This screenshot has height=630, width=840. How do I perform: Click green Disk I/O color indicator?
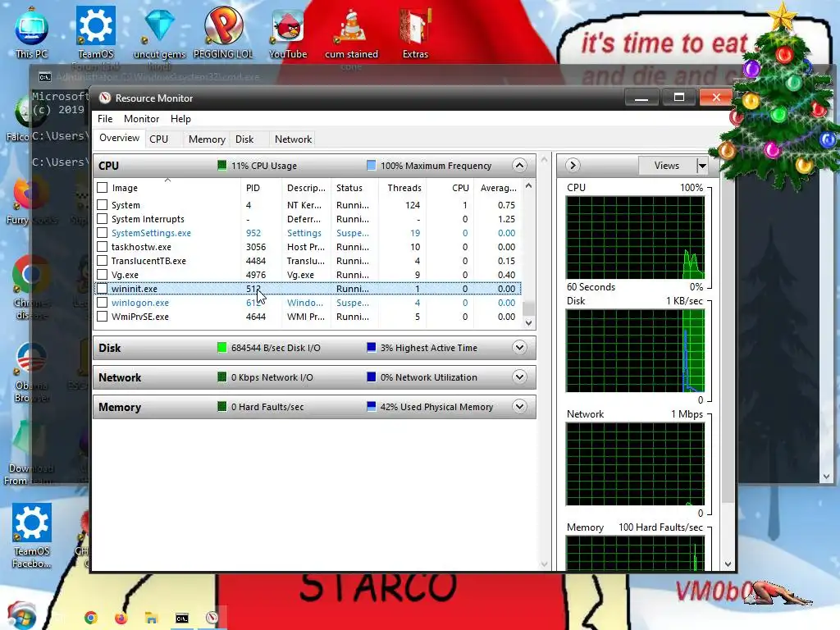tap(221, 347)
